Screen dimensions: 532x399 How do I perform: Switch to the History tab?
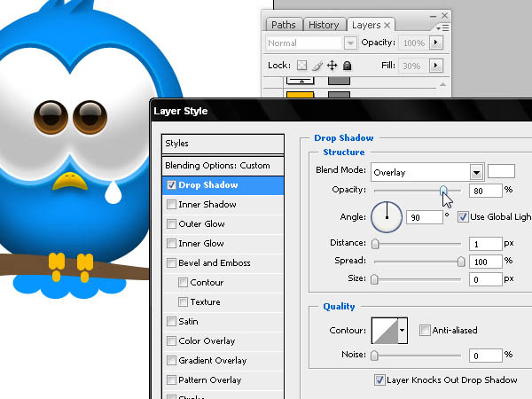point(324,25)
